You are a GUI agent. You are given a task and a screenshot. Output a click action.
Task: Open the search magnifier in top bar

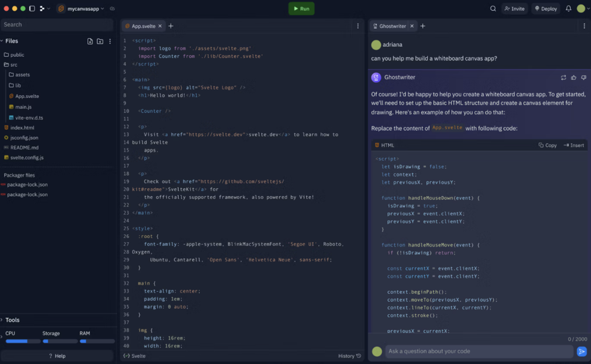coord(493,9)
